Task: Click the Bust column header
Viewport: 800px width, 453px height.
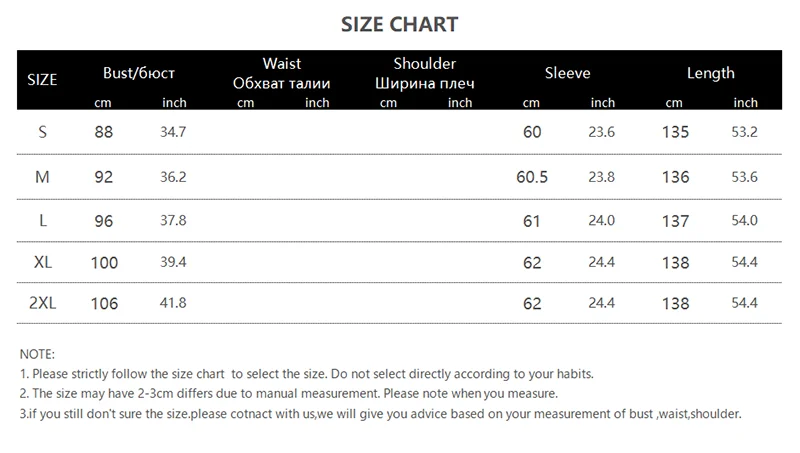Action: pyautogui.click(x=139, y=73)
